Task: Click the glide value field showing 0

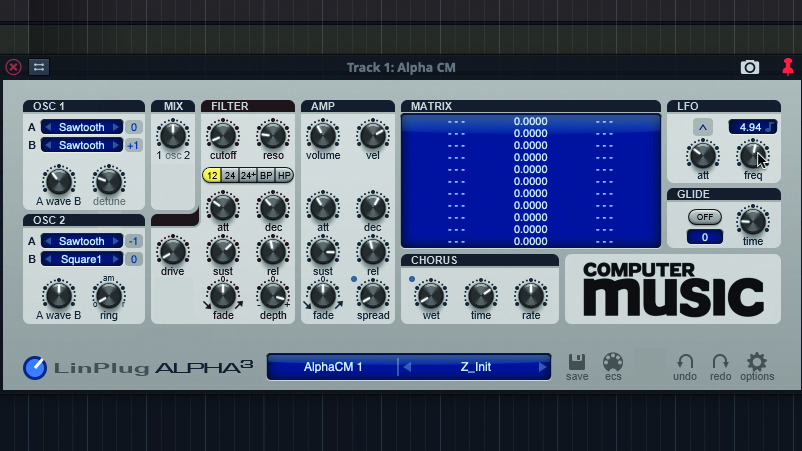Action: (x=704, y=237)
